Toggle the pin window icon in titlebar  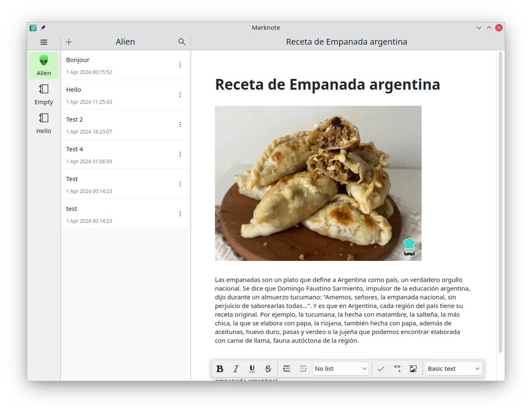tap(43, 28)
